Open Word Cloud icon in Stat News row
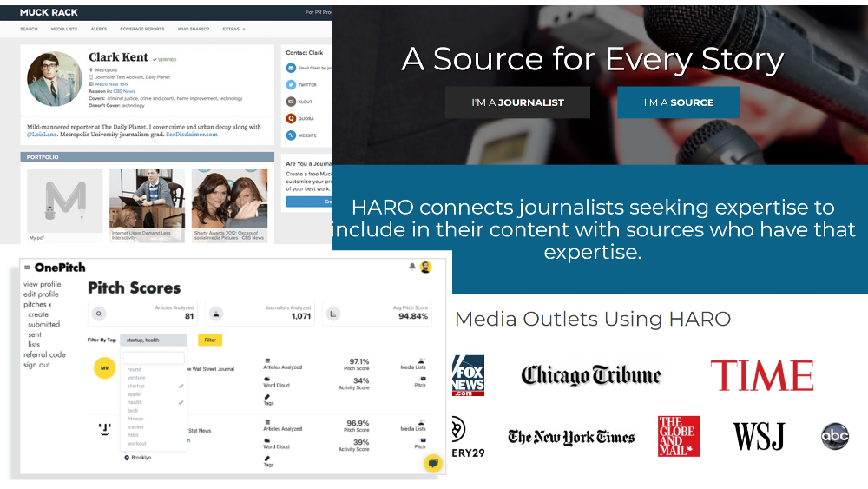This screenshot has width=868, height=489. 266,441
